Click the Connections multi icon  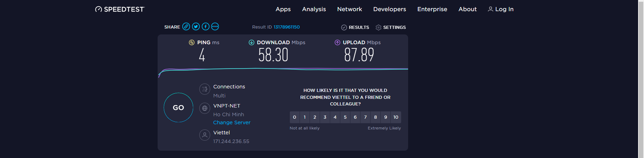(205, 89)
